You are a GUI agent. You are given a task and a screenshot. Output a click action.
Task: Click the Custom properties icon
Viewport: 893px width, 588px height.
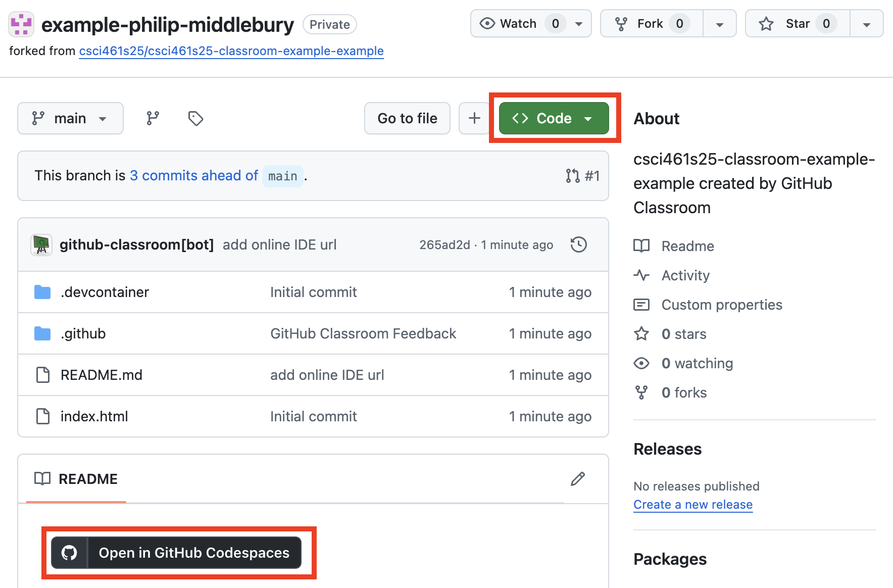[641, 305]
